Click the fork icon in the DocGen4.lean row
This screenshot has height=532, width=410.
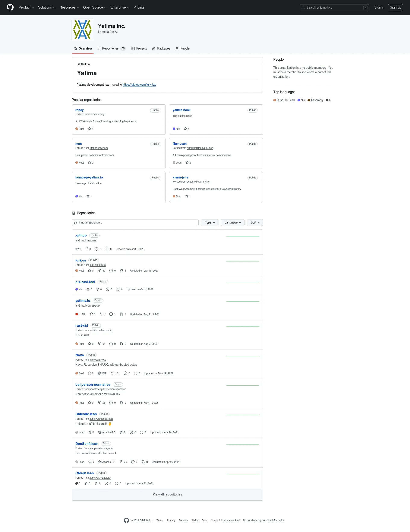121,462
